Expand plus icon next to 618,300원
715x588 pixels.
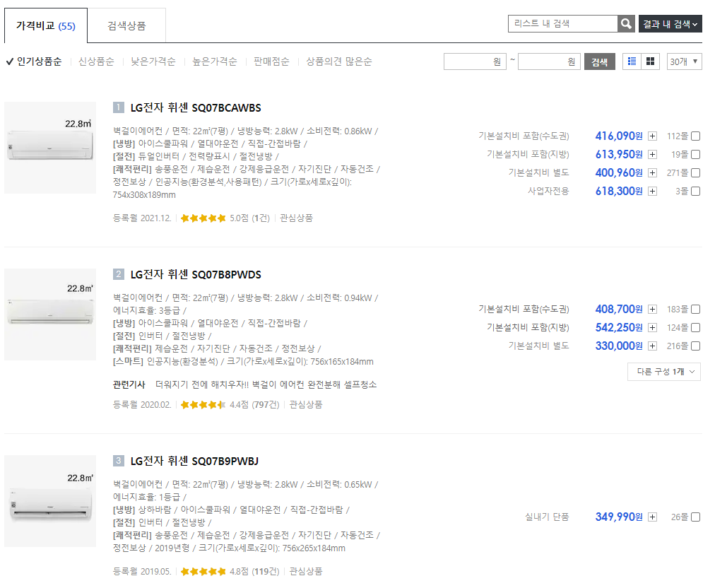click(x=653, y=191)
